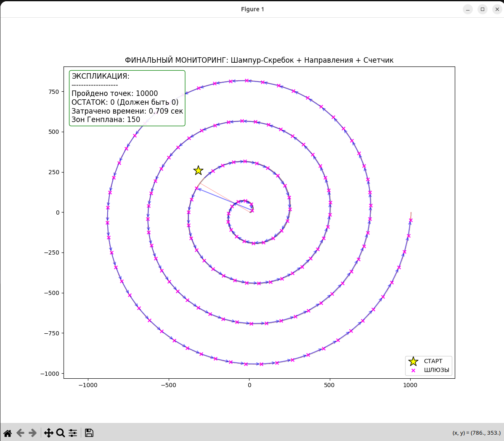Activate the Pan tool (cross arrows icon)
The width and height of the screenshot is (504, 441).
coord(48,433)
